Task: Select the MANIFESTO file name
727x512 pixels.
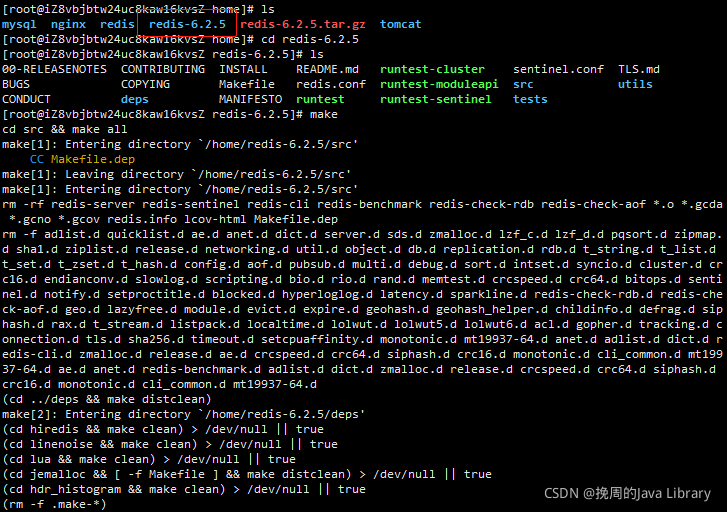Action: (250, 99)
